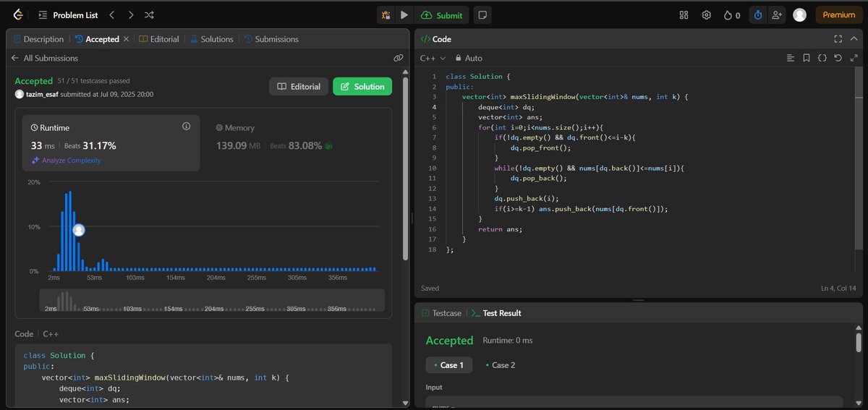Go to the previous problem arrow
This screenshot has width=868, height=410.
tap(111, 14)
